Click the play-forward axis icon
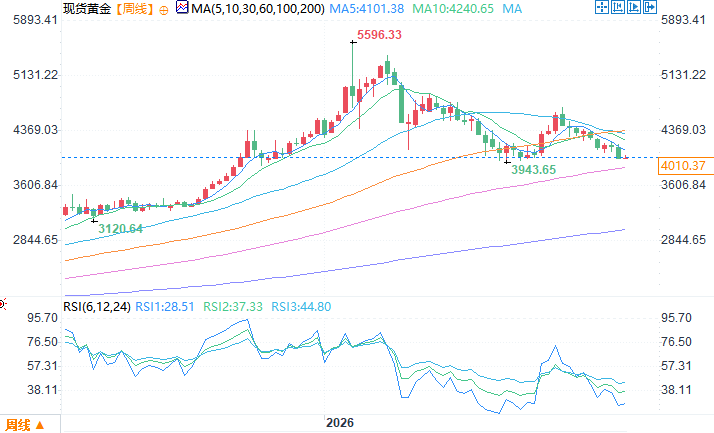The width and height of the screenshot is (714, 433). click(x=634, y=7)
